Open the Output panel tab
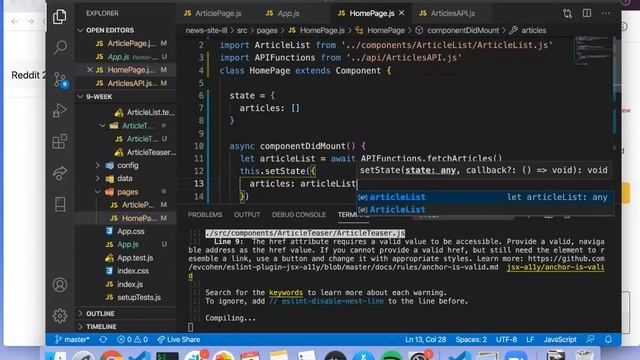This screenshot has width=640, height=360. coord(247,215)
